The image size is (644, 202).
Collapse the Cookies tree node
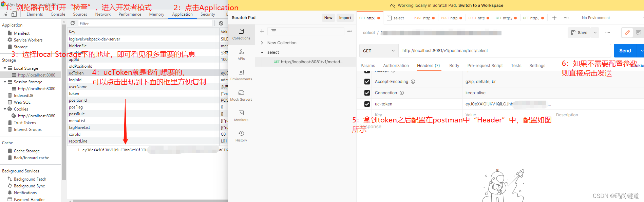pyautogui.click(x=5, y=109)
